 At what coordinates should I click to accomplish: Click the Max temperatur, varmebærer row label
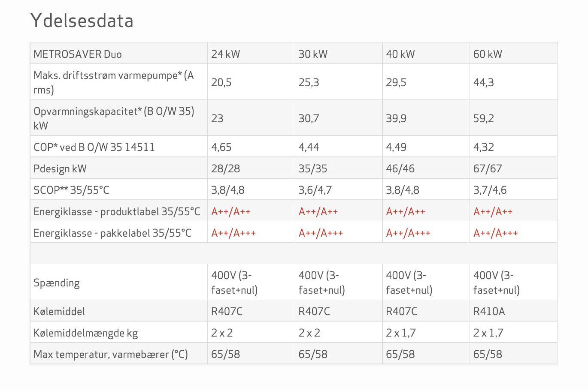click(x=111, y=354)
